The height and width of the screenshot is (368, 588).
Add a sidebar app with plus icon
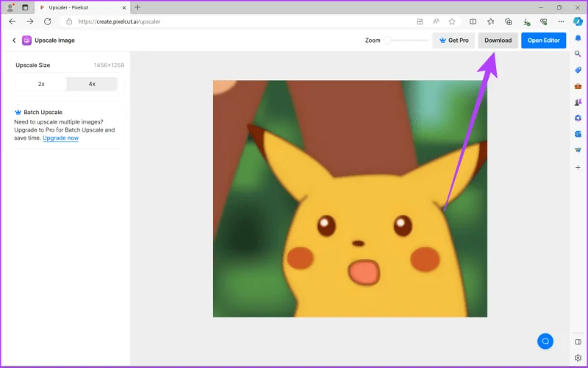click(x=578, y=167)
